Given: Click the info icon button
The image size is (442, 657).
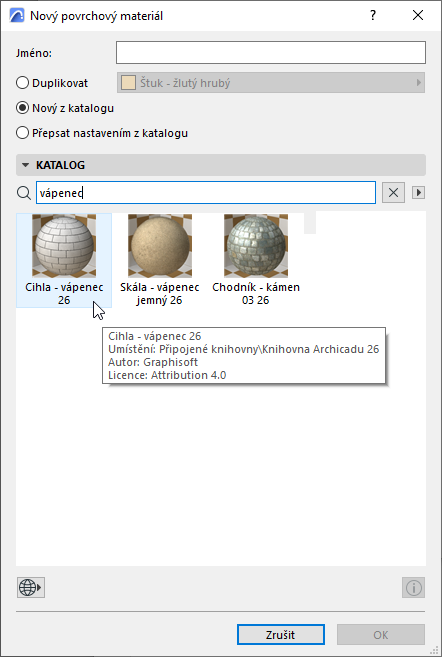Looking at the screenshot, I should click(x=414, y=587).
